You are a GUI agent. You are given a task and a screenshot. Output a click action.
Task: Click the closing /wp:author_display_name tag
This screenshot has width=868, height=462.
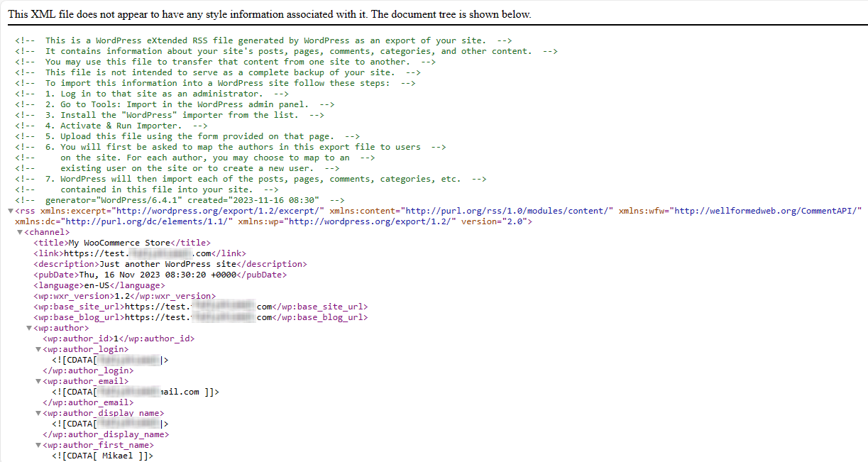(x=106, y=434)
